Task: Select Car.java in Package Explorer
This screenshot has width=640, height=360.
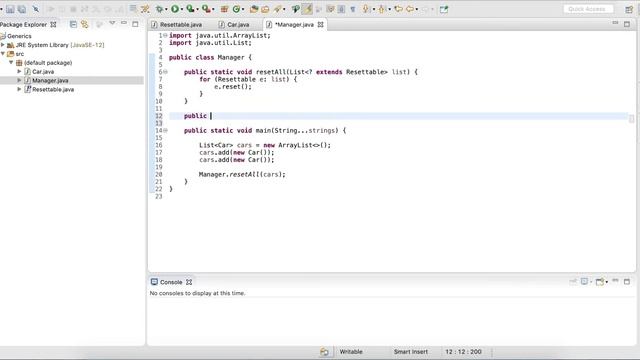Action: coord(43,71)
